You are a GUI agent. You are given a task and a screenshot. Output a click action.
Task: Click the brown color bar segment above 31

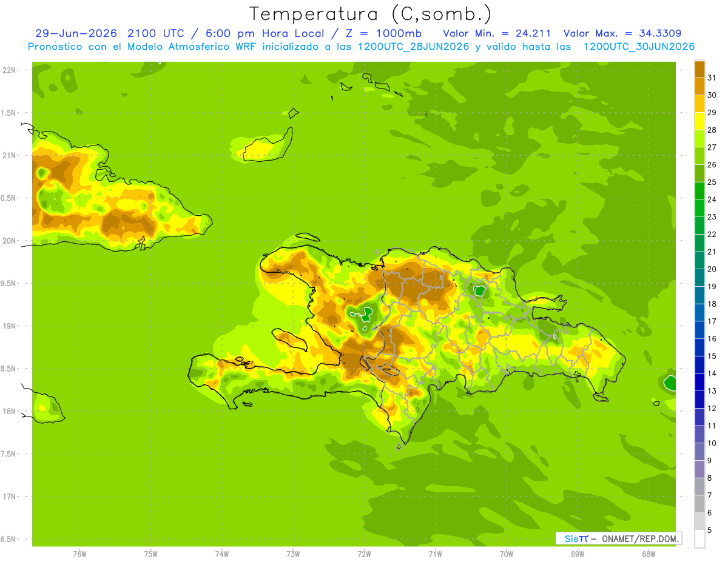click(x=699, y=69)
